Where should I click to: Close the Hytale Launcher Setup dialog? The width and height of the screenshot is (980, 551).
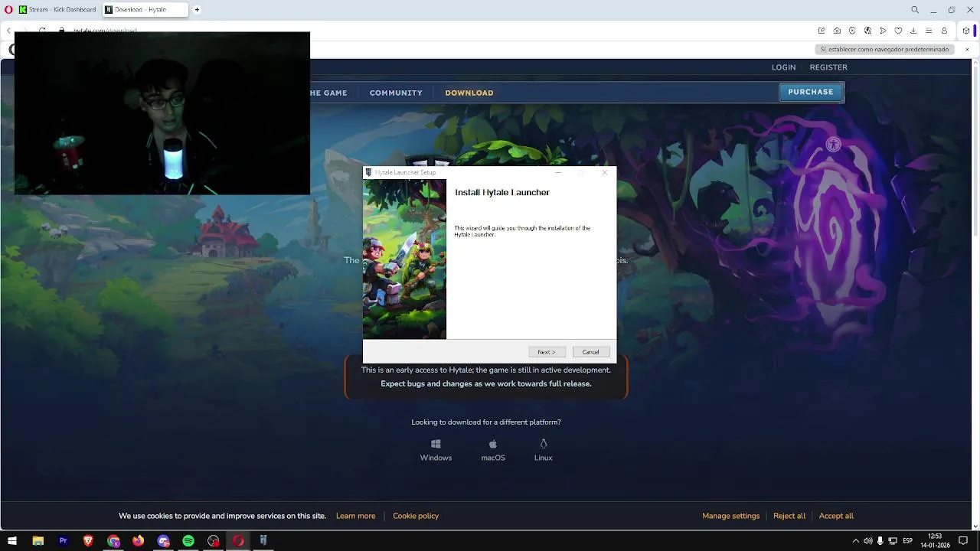tap(605, 173)
